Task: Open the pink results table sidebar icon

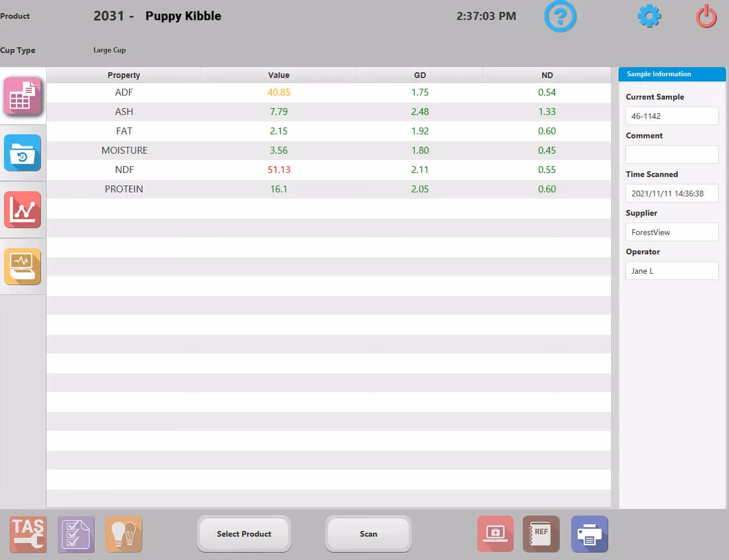Action: tap(23, 96)
